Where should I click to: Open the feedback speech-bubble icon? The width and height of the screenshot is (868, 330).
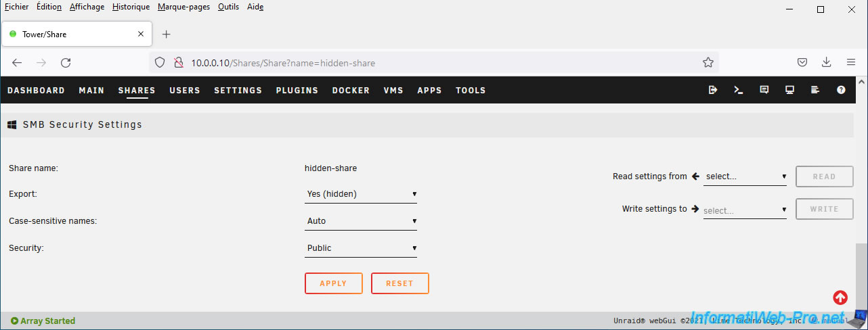pos(764,90)
